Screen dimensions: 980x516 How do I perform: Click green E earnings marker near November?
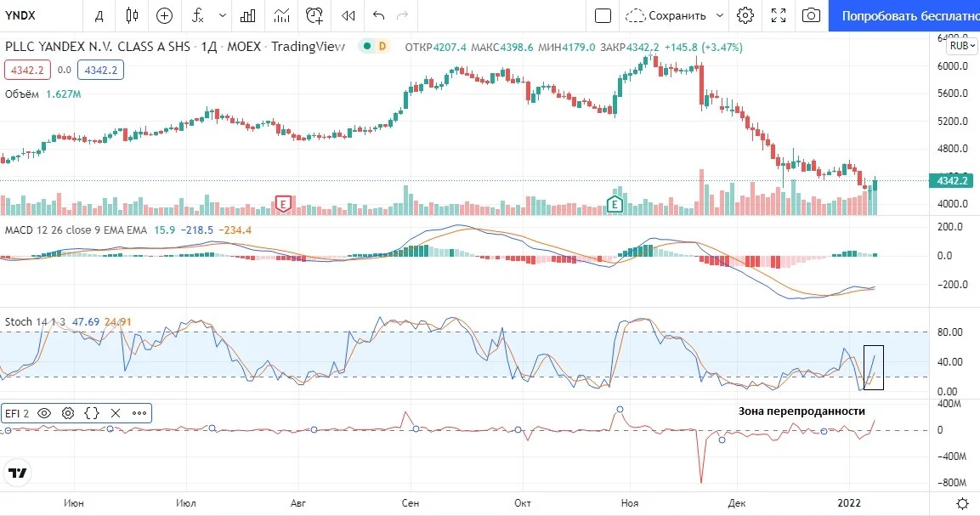[x=615, y=204]
